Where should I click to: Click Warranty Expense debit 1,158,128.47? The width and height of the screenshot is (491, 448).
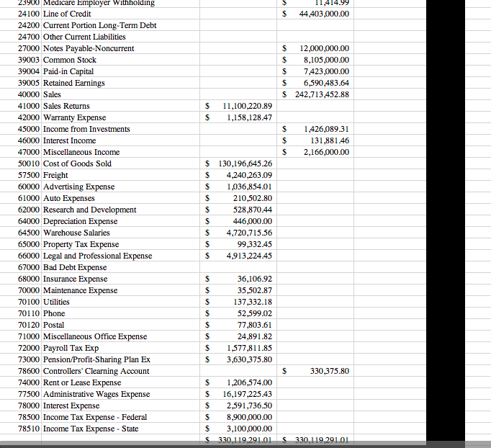(250, 117)
